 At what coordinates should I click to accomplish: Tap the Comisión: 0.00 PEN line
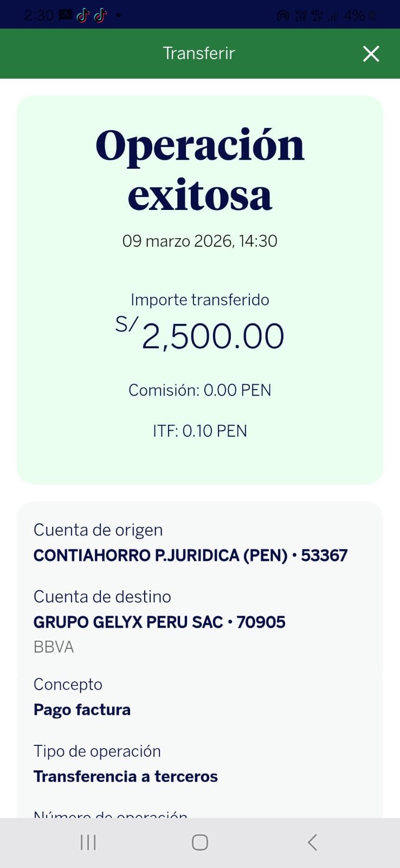[200, 390]
